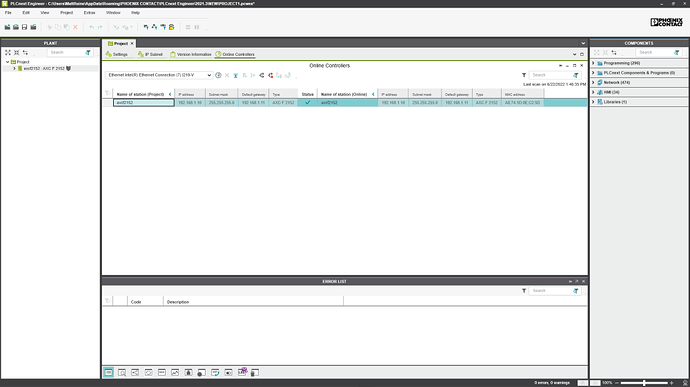690x387 pixels.
Task: Click the MAC address column header
Action: click(x=522, y=94)
